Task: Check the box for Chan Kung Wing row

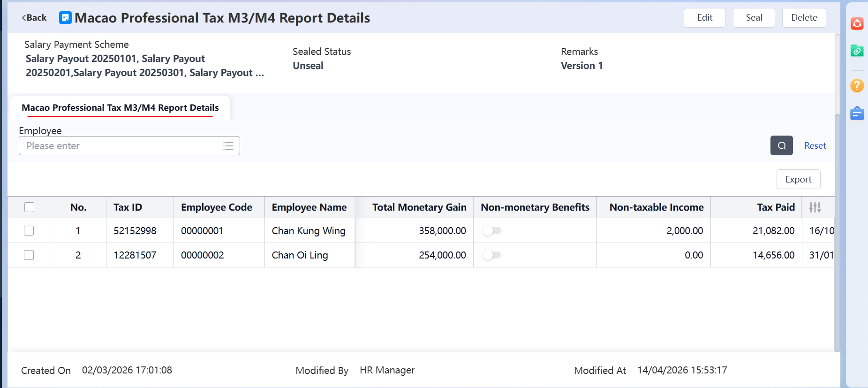Action: tap(29, 231)
